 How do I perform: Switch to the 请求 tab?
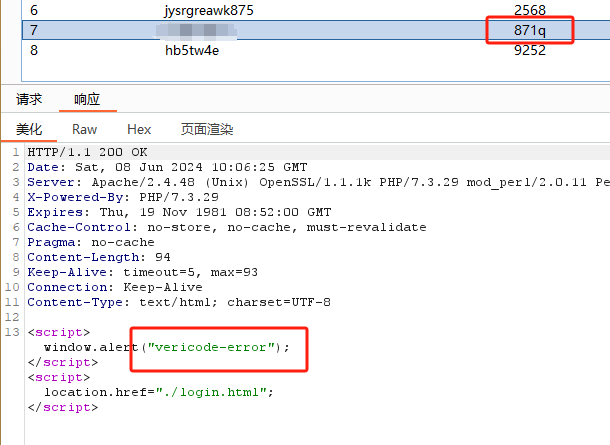pyautogui.click(x=29, y=99)
